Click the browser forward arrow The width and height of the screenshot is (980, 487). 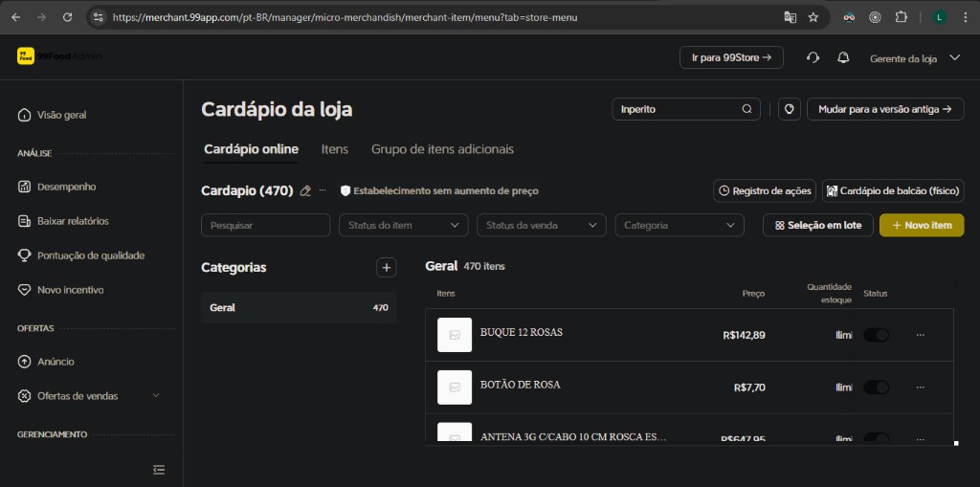click(x=42, y=17)
